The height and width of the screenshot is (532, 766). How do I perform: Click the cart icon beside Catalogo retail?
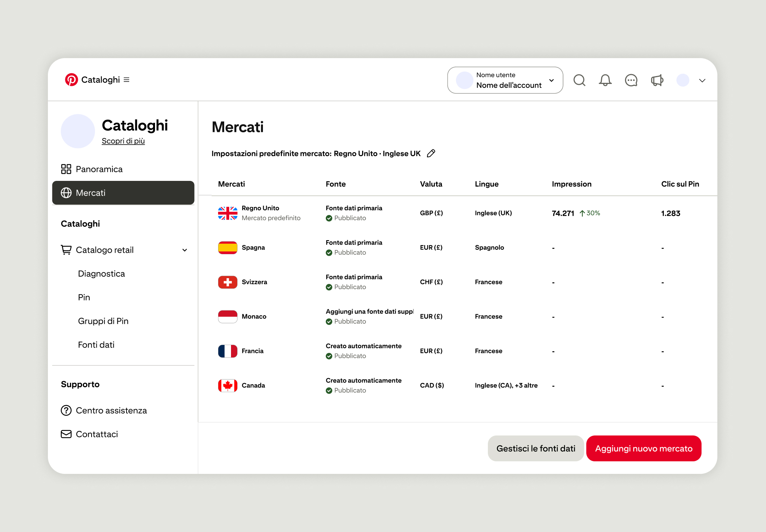pyautogui.click(x=66, y=250)
